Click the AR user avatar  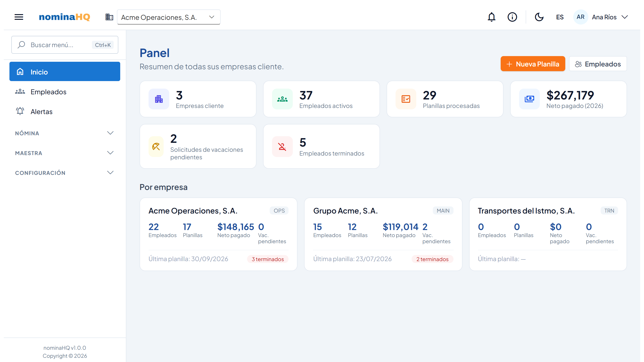click(580, 17)
